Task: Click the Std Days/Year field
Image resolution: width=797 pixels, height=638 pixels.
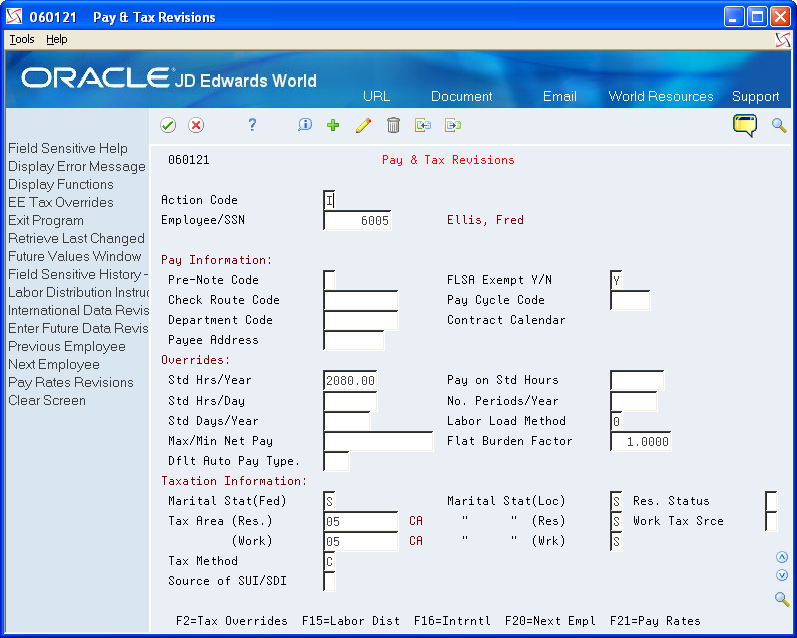Action: (347, 421)
